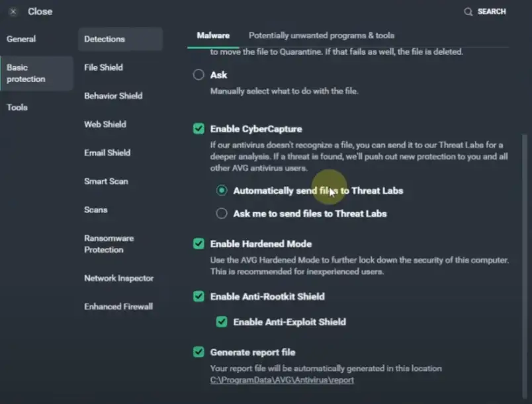Open Enhanced Firewall settings
The width and height of the screenshot is (532, 404).
118,307
